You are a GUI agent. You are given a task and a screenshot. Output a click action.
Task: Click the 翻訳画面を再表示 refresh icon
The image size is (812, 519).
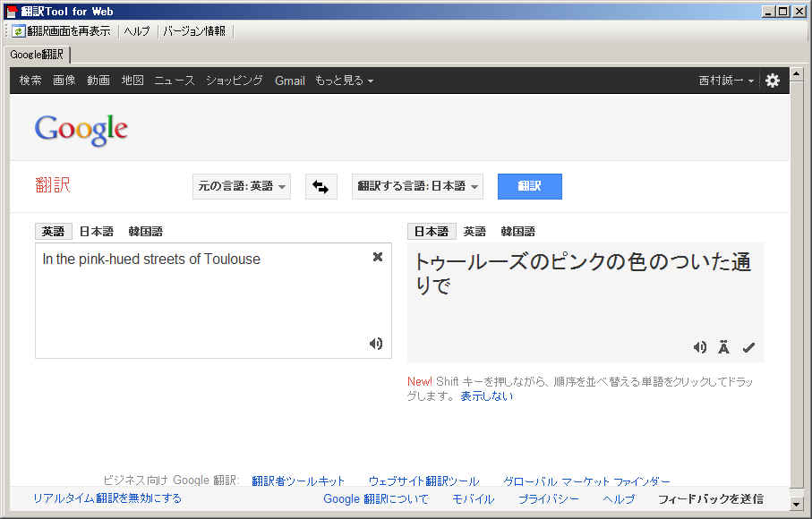(19, 31)
